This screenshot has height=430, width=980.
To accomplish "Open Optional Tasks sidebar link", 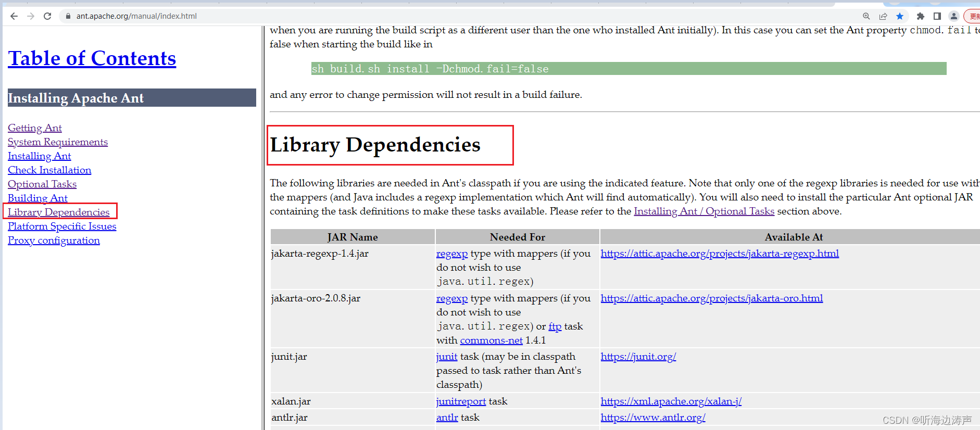I will tap(42, 184).
